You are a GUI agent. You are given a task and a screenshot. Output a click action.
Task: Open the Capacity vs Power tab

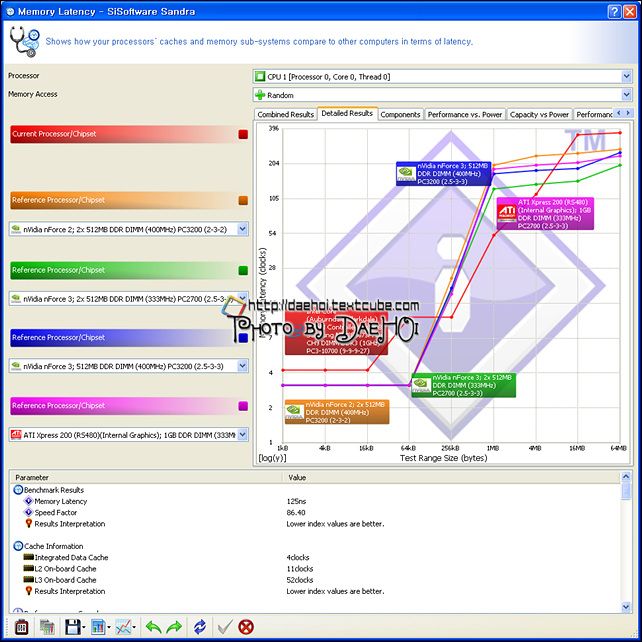(539, 115)
